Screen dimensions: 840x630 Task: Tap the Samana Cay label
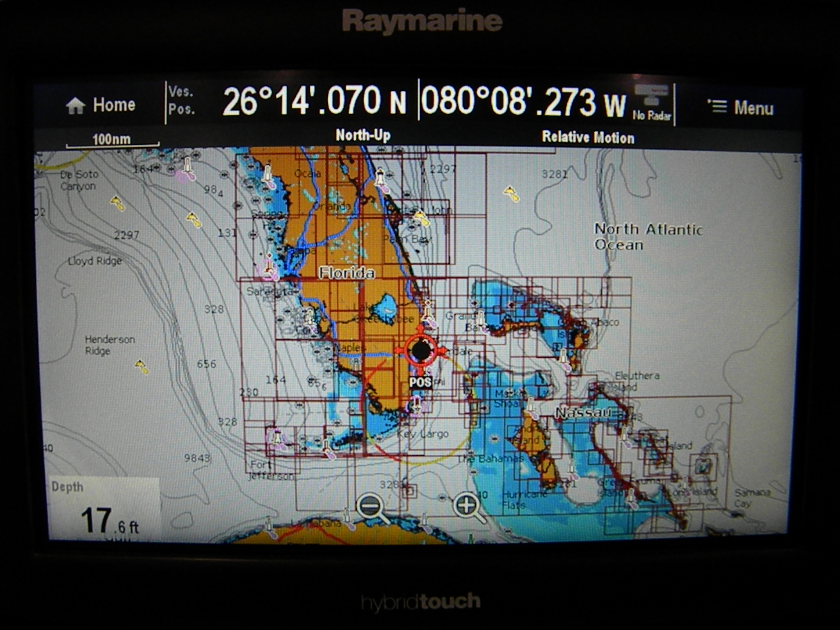pyautogui.click(x=752, y=498)
